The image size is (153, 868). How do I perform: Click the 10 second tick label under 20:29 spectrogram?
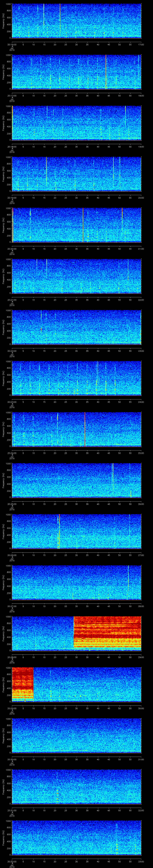(33, 708)
